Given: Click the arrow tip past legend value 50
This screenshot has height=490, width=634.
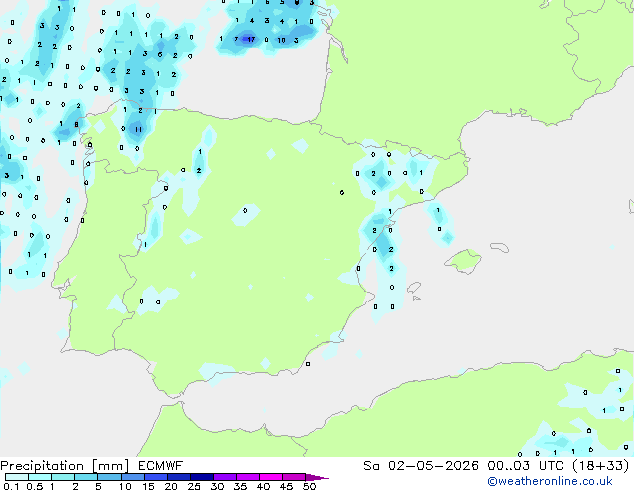Looking at the screenshot, I should (317, 477).
